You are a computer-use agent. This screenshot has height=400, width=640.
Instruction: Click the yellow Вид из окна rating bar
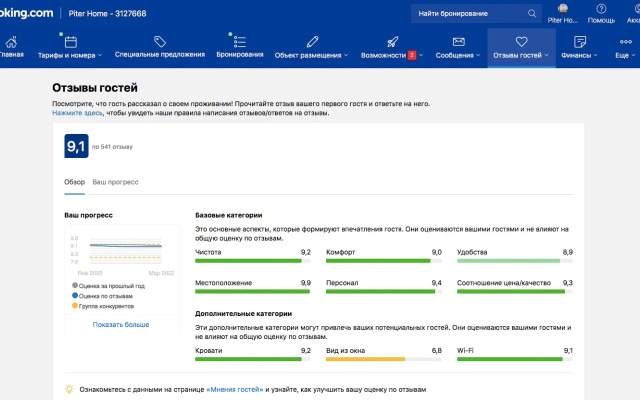click(x=384, y=359)
